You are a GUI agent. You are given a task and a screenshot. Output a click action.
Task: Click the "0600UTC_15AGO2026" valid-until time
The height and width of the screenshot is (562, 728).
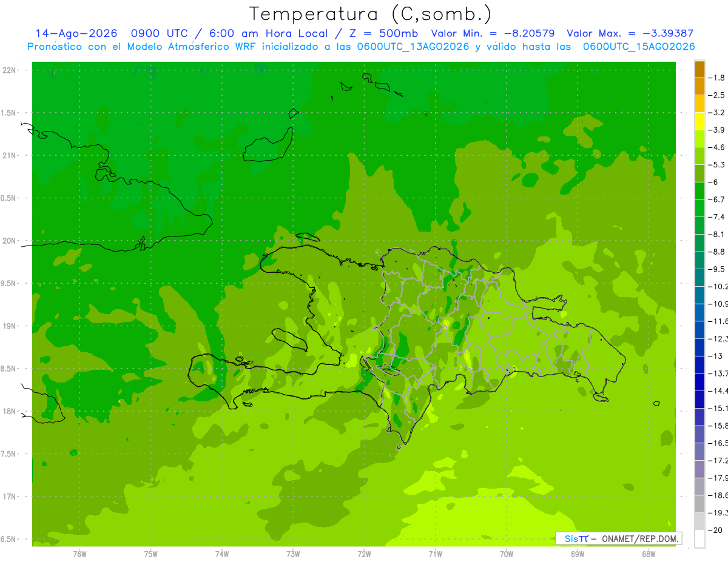pyautogui.click(x=639, y=47)
